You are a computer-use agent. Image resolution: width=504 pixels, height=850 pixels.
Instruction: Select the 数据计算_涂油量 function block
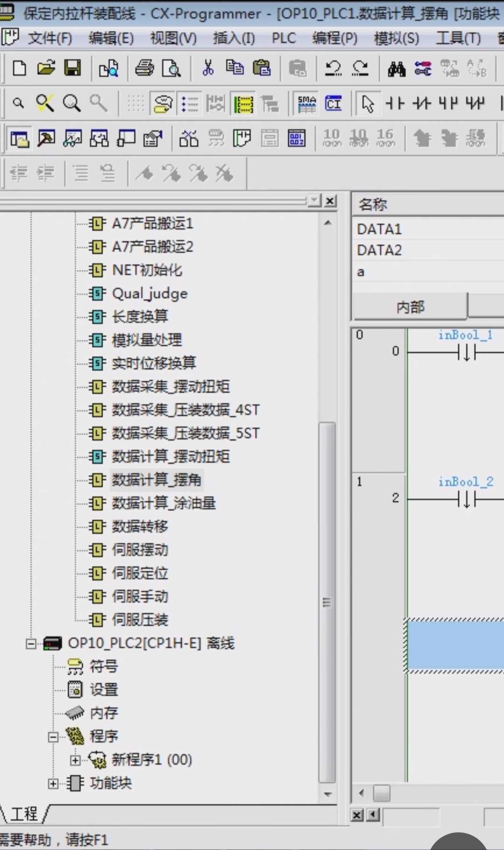(x=163, y=503)
